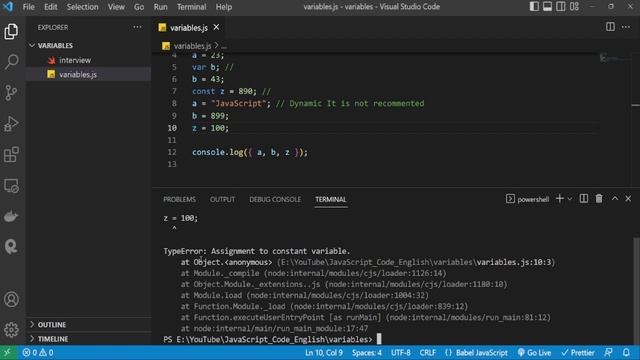Split the terminal pane
The width and height of the screenshot is (640, 360).
click(584, 199)
